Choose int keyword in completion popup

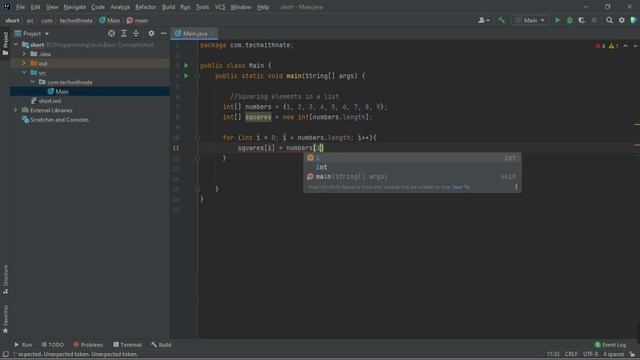412,167
